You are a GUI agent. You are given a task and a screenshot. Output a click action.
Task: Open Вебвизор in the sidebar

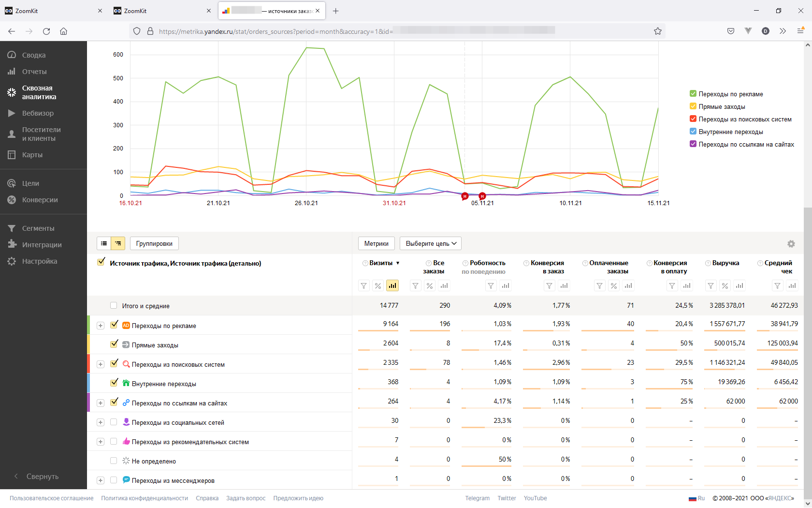click(38, 113)
